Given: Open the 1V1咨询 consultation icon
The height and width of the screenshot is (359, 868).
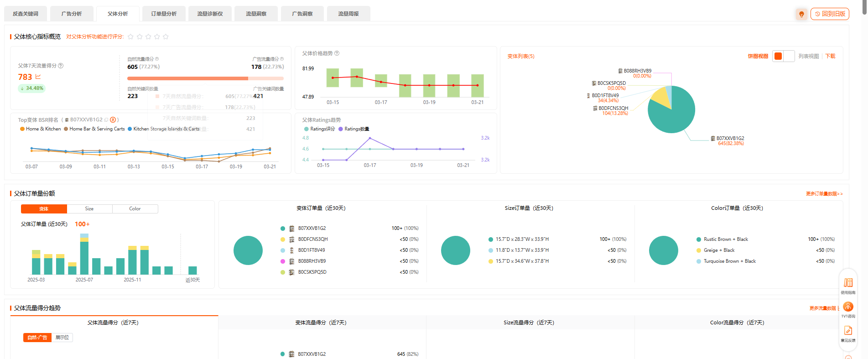Looking at the screenshot, I should 848,307.
